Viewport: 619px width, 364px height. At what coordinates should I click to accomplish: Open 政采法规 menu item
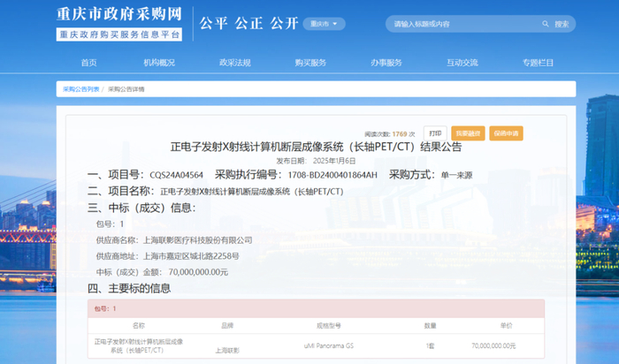coord(235,63)
